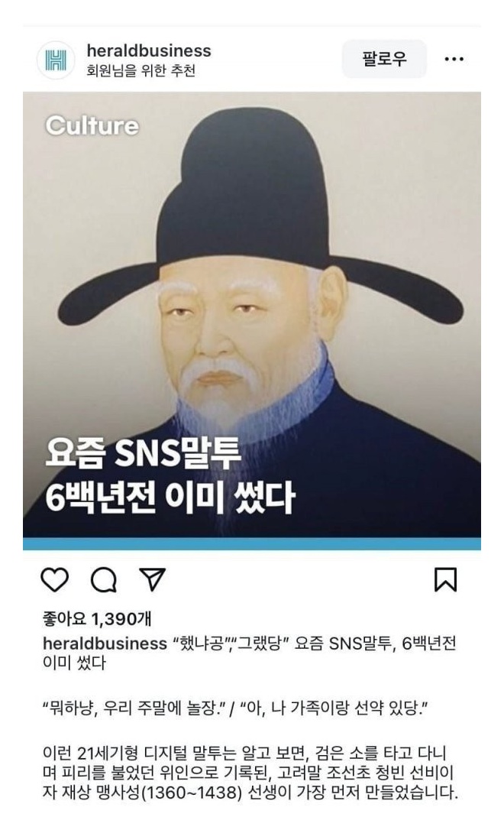The width and height of the screenshot is (504, 830).
Task: Open the three-dot more options menu
Action: 454,59
